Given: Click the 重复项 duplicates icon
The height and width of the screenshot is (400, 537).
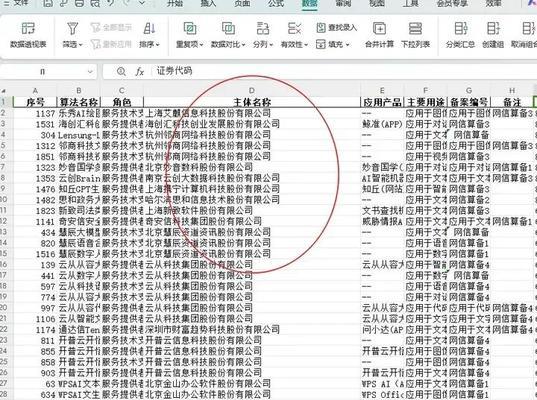Looking at the screenshot, I should (190, 28).
